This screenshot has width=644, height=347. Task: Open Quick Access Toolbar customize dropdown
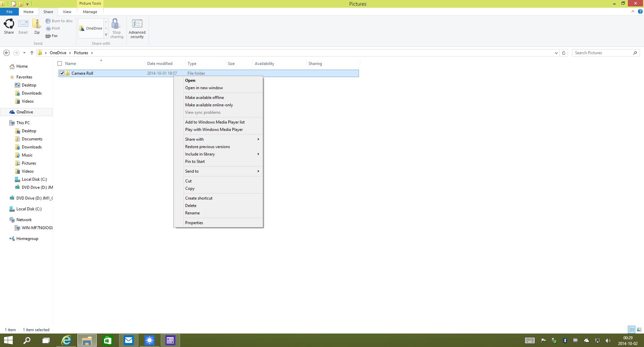tap(28, 4)
